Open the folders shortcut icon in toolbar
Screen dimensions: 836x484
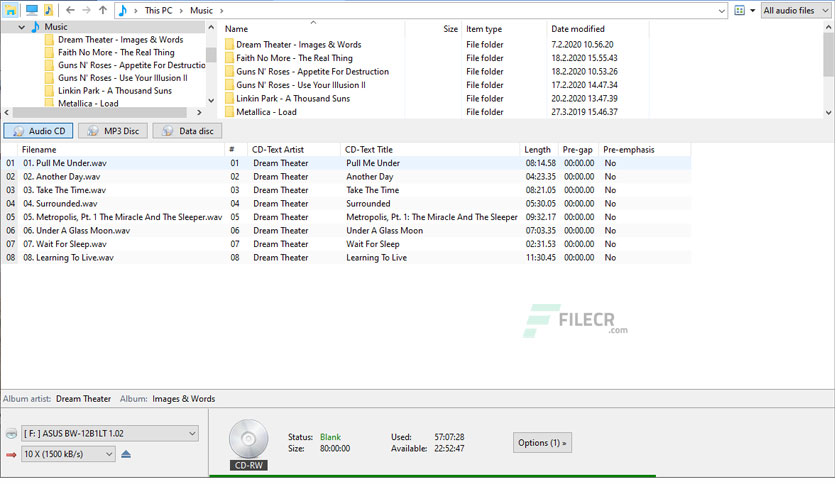click(x=11, y=10)
